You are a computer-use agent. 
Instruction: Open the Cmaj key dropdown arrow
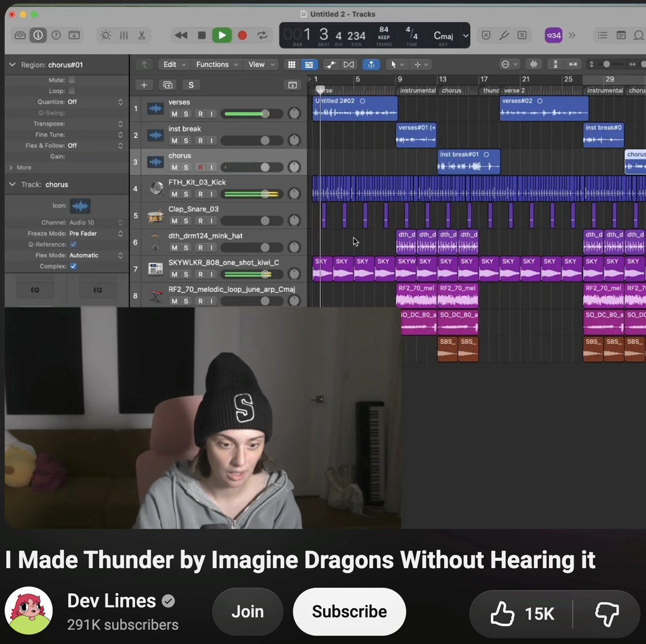point(466,35)
